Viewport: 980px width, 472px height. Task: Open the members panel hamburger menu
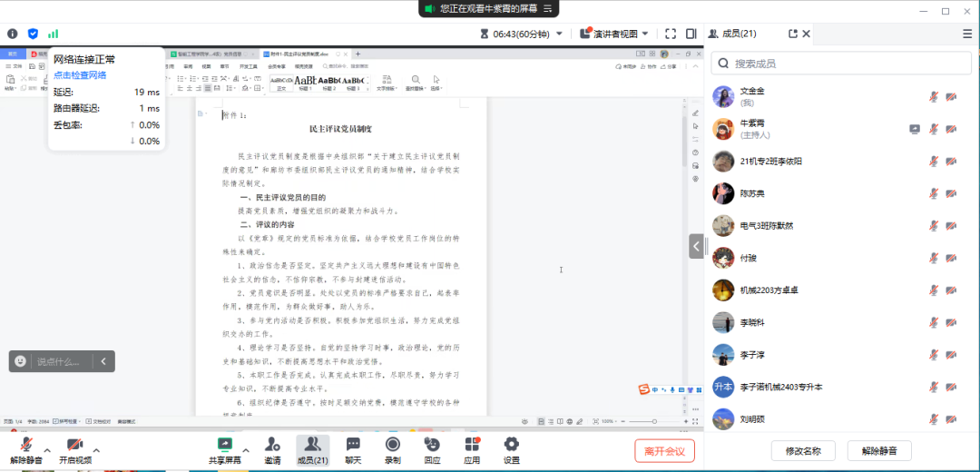[967, 34]
